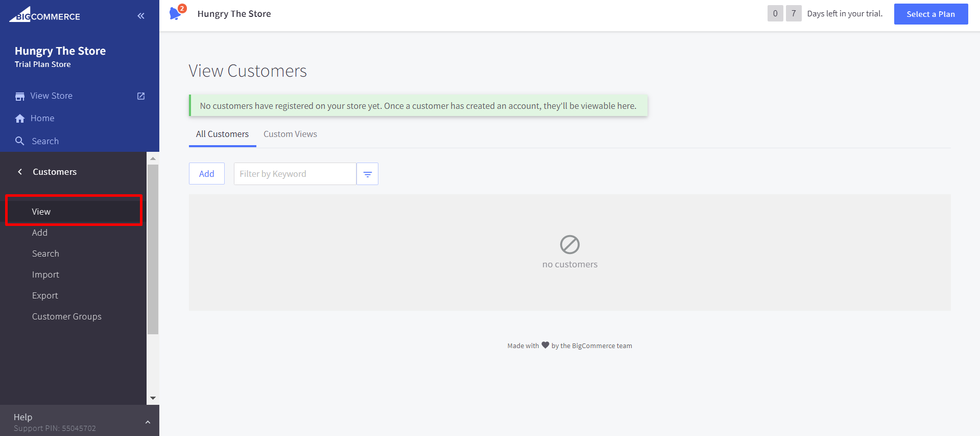Click the Home house icon
980x436 pixels.
click(x=20, y=119)
